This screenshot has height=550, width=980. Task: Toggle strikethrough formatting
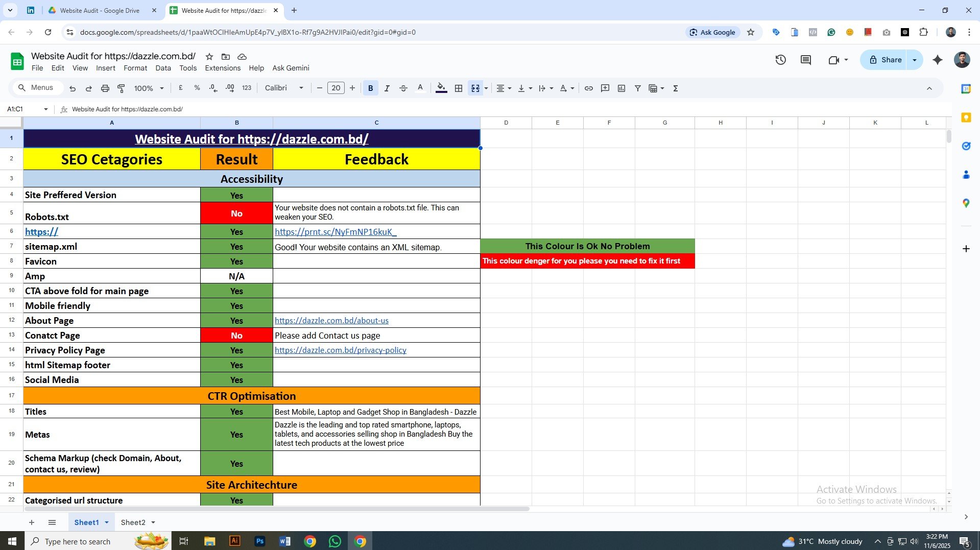[x=403, y=88]
